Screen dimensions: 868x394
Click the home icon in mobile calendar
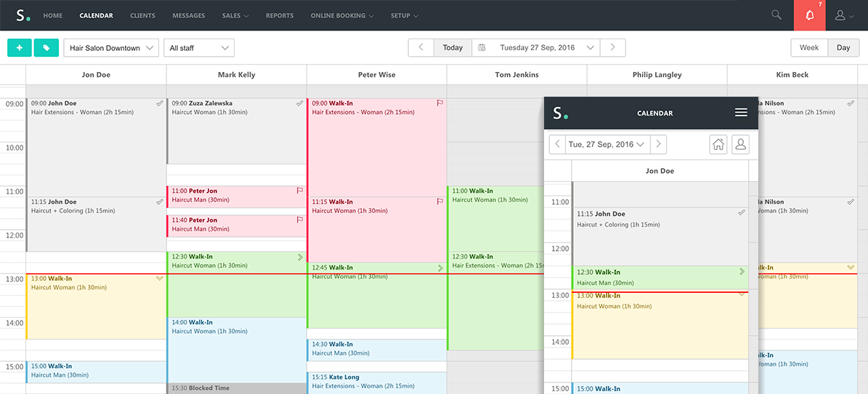(718, 144)
